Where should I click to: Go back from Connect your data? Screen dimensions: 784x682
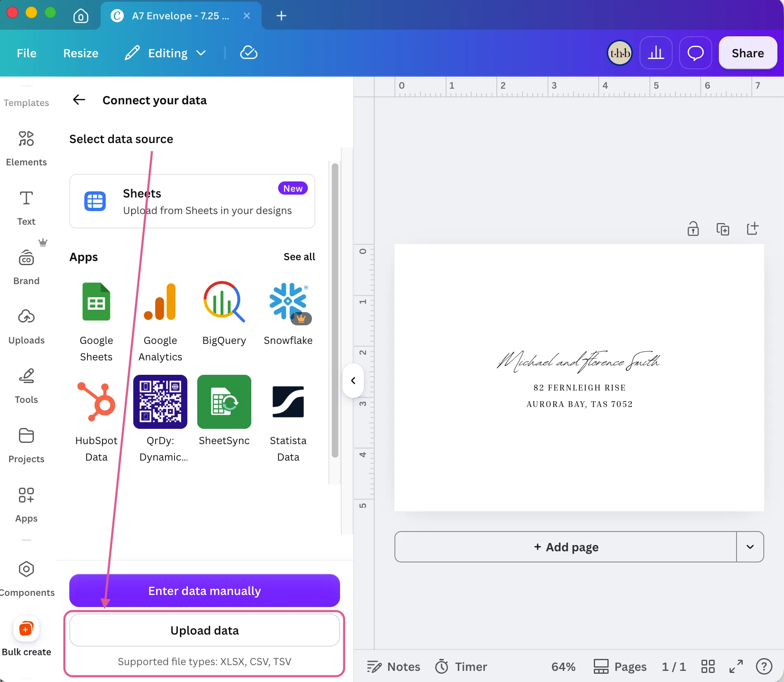point(79,100)
